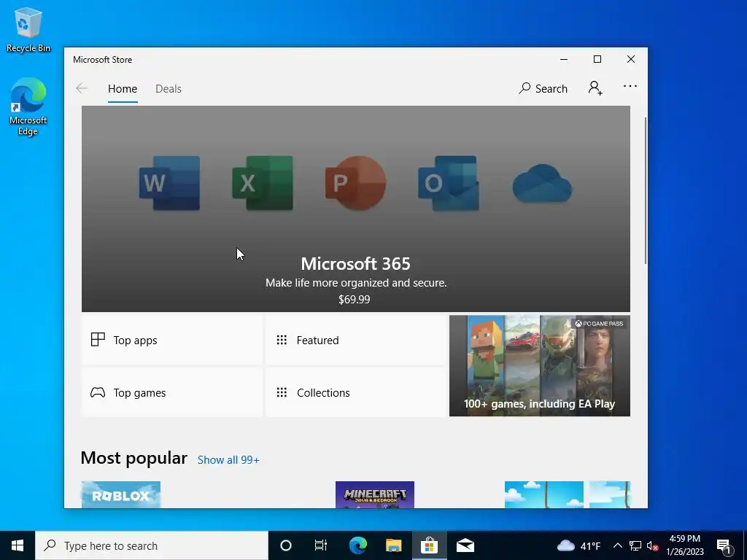Screen dimensions: 747x560
Task: Go back with the back arrow
Action: pyautogui.click(x=82, y=88)
